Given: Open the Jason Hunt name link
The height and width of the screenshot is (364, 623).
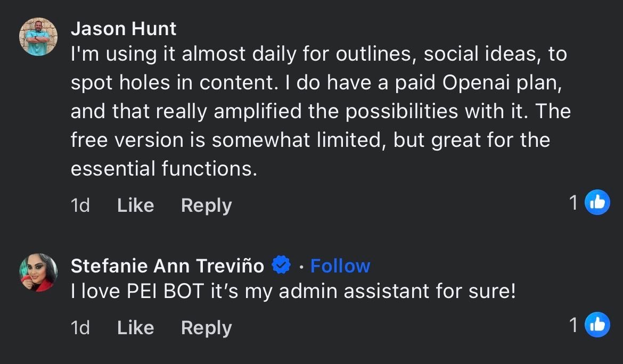Looking at the screenshot, I should pos(124,29).
